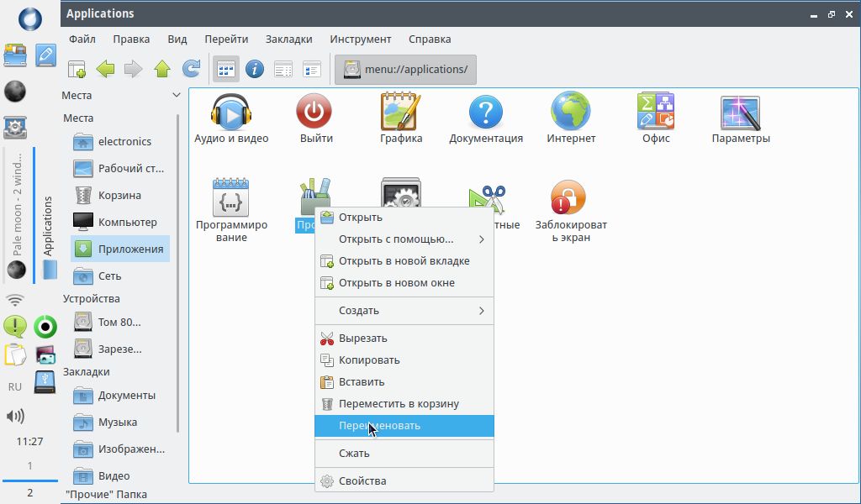The width and height of the screenshot is (861, 504).
Task: Click the menu://applications/ path field
Action: (x=405, y=70)
